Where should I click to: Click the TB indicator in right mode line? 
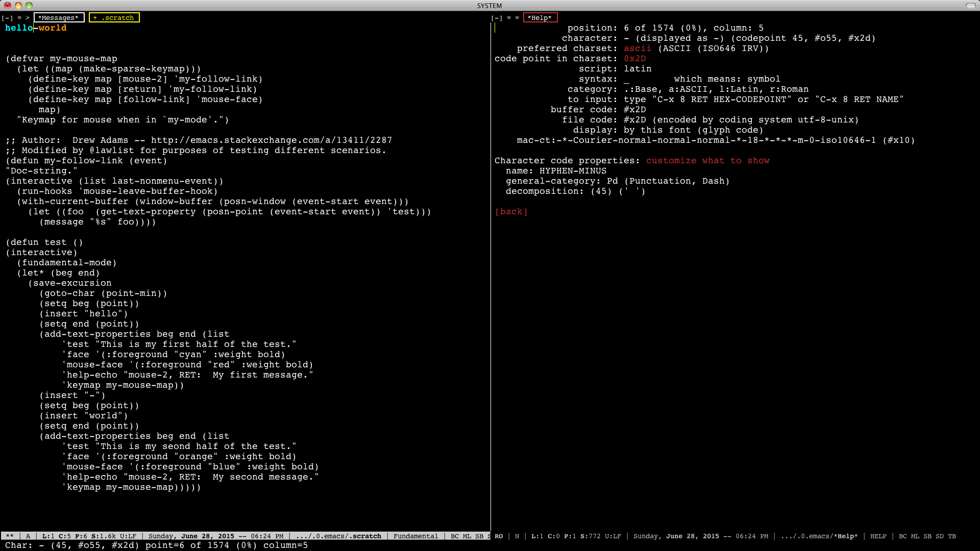952,536
